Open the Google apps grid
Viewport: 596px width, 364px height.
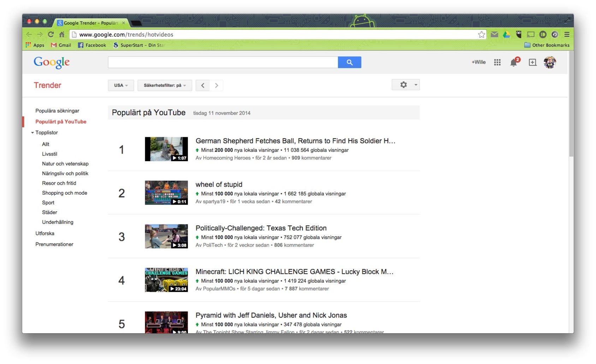pyautogui.click(x=497, y=62)
